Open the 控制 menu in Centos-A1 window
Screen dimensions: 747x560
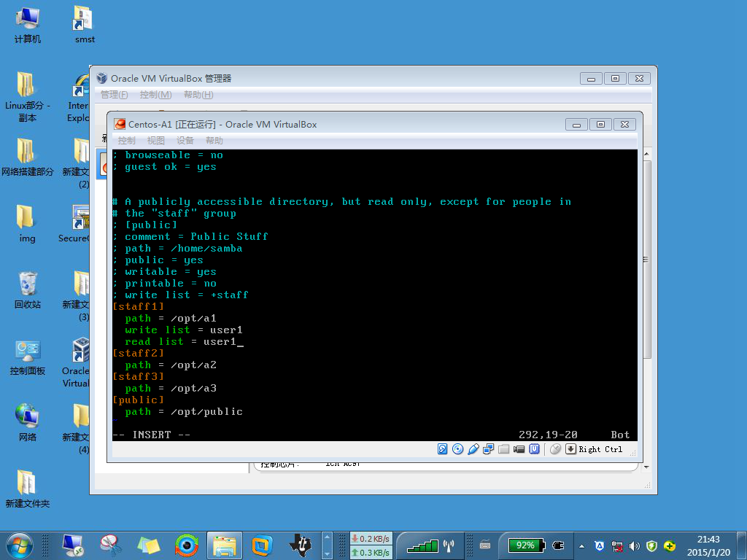127,141
